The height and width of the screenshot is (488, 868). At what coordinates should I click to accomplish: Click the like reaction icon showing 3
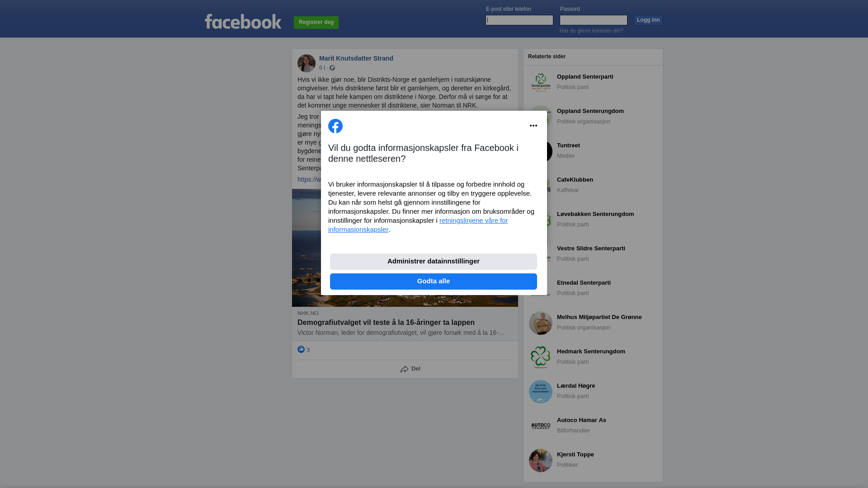point(301,349)
